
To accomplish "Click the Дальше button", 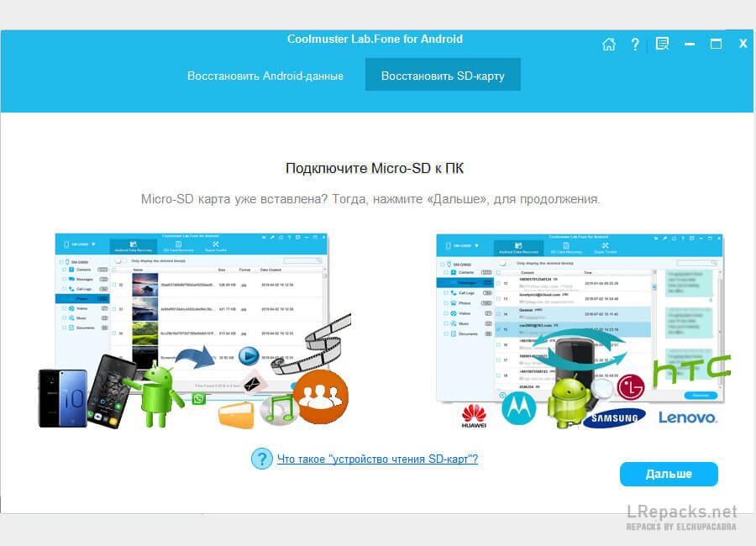I will [669, 474].
